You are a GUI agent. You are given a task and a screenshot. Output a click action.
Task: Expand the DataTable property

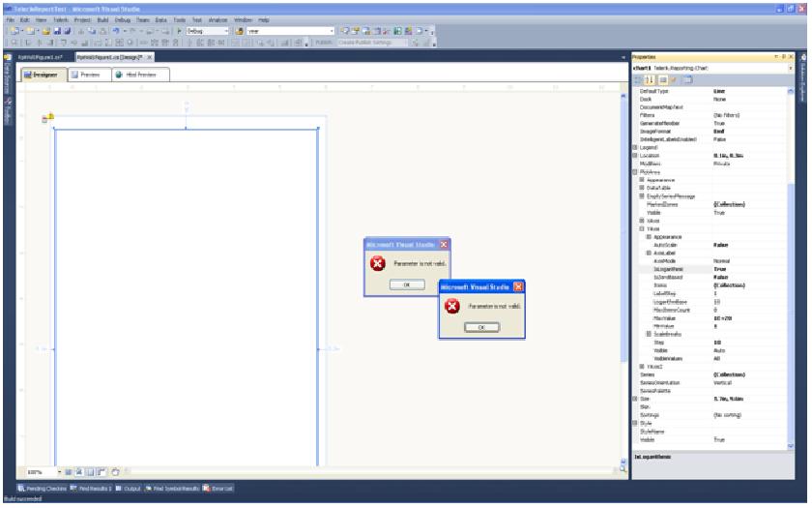(642, 188)
